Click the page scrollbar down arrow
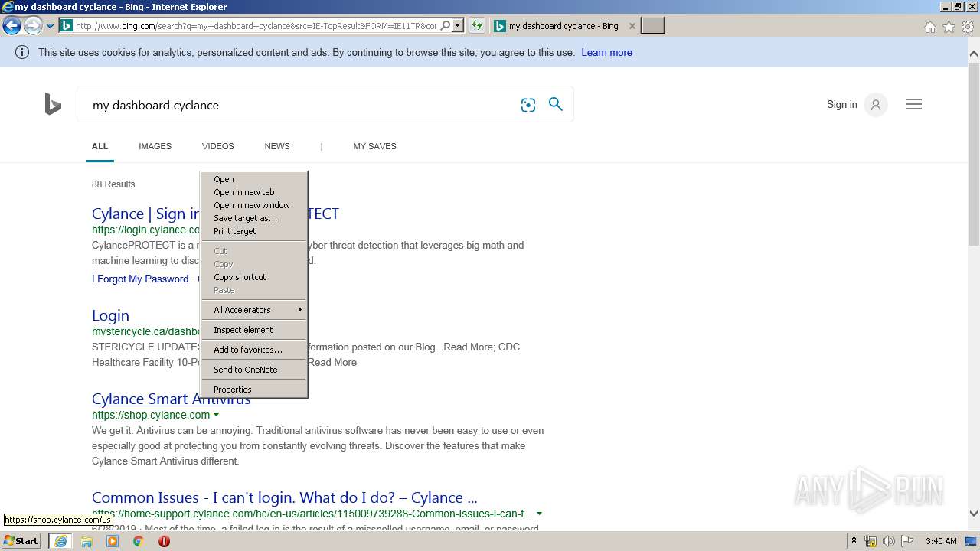Screen dimensions: 980x551 (x=974, y=514)
